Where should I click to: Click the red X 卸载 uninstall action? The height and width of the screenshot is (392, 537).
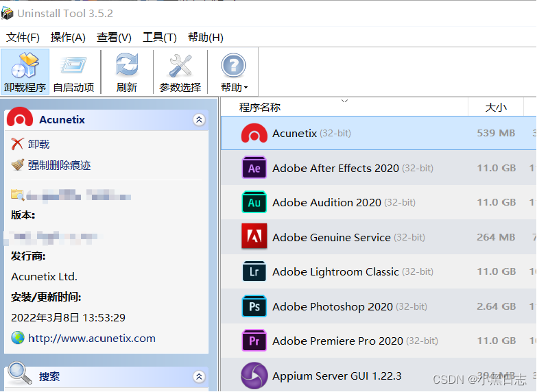[x=30, y=144]
